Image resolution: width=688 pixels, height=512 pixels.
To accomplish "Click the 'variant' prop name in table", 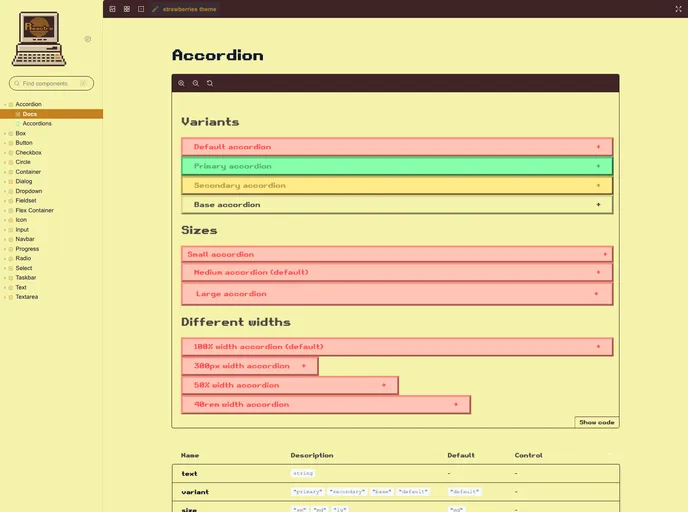I will 195,492.
